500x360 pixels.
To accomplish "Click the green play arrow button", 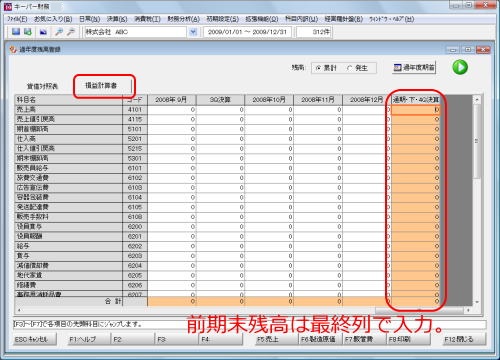I will coord(460,67).
